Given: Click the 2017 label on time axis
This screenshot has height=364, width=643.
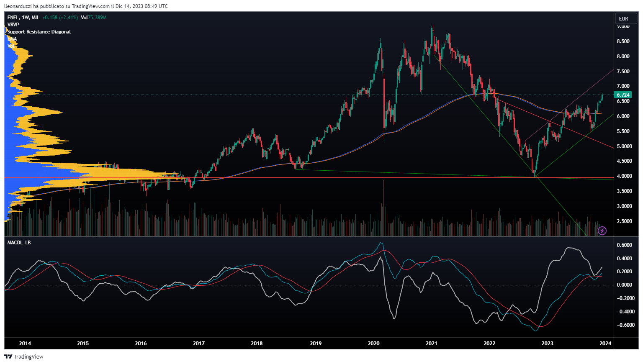Looking at the screenshot, I should pos(199,343).
